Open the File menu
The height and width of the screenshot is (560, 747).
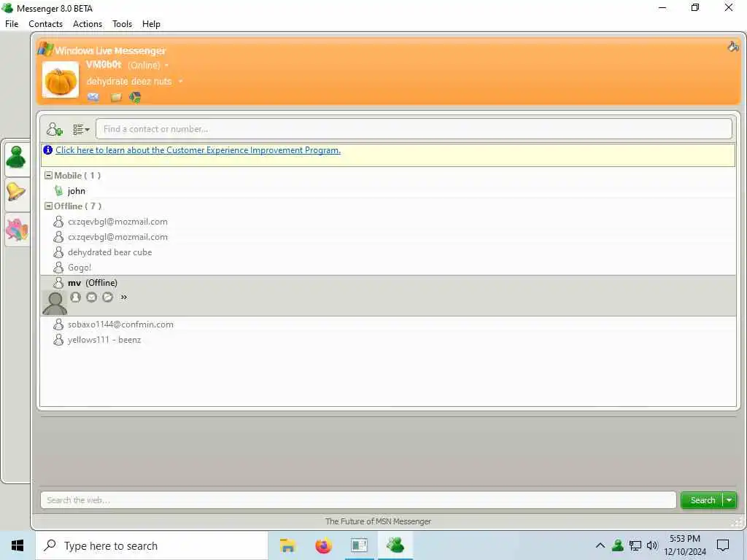[12, 24]
